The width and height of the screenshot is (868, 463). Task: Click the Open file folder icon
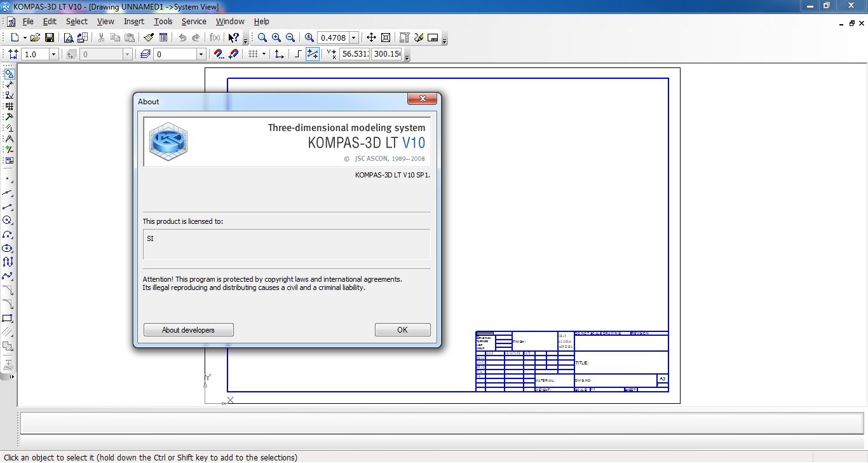35,38
